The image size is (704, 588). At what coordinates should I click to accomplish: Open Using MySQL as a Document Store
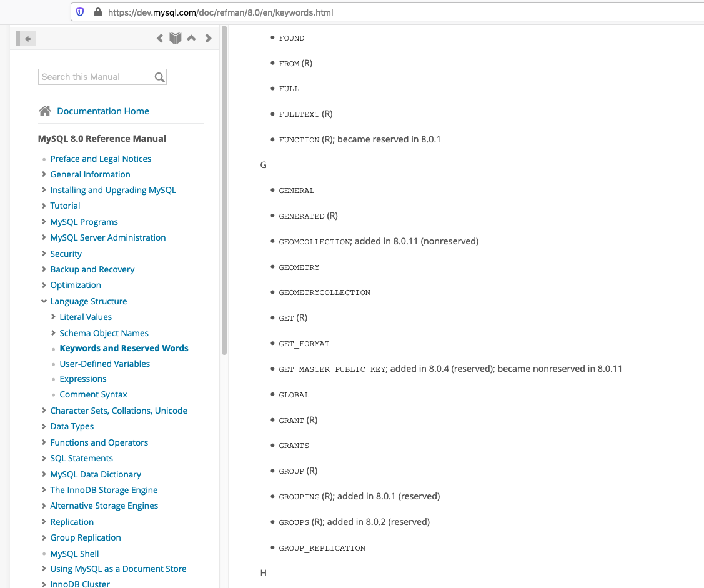(118, 569)
